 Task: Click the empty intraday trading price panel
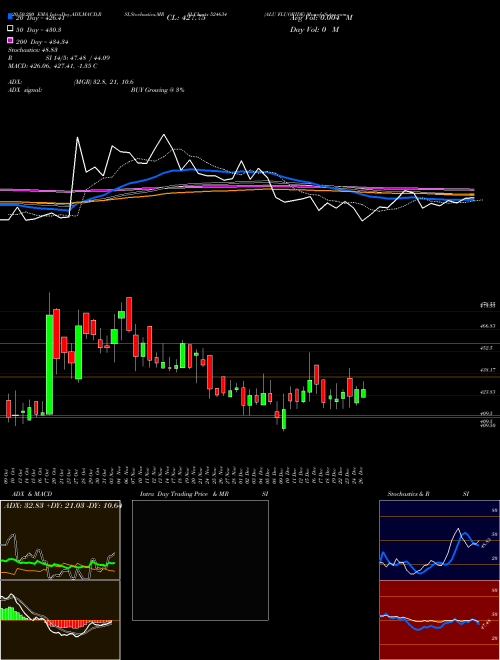(200, 560)
